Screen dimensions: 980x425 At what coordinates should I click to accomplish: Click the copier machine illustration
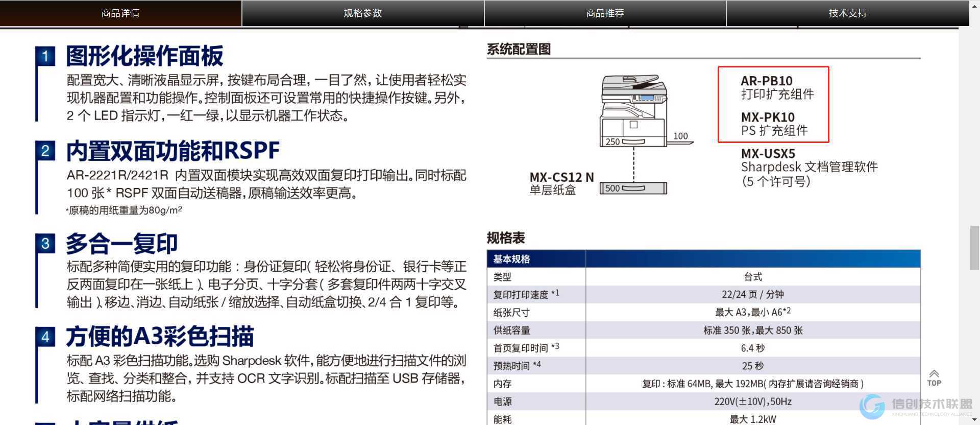(x=634, y=111)
